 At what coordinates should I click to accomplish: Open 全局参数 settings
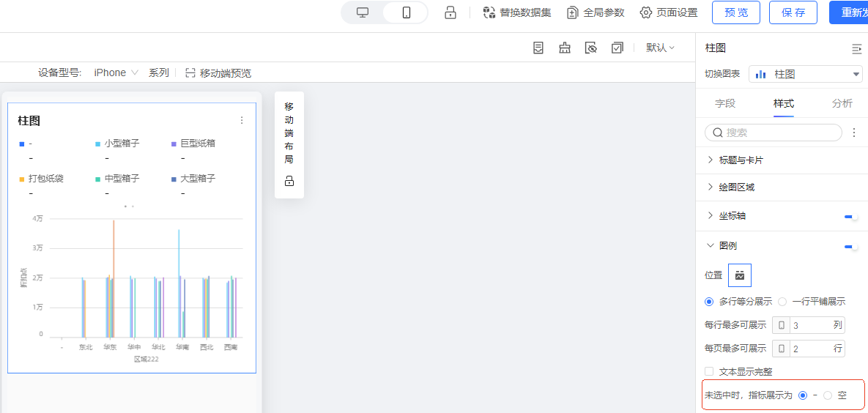click(596, 12)
